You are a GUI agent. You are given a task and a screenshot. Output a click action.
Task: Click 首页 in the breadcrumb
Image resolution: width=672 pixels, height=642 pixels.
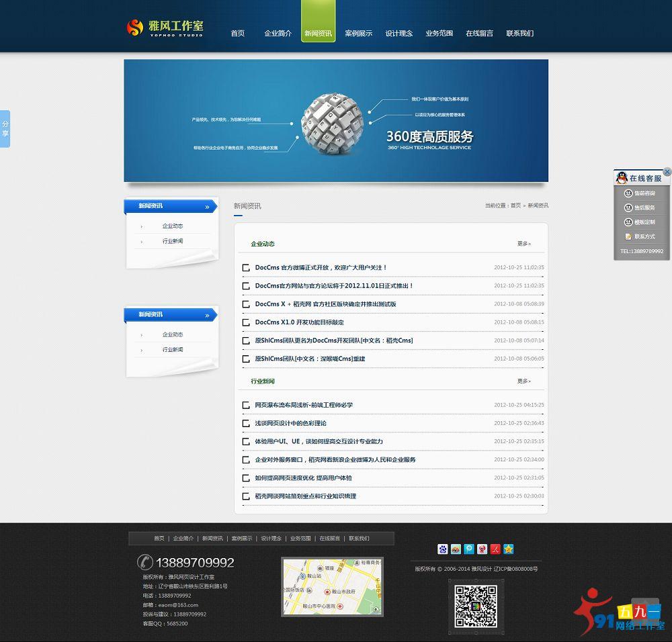pyautogui.click(x=515, y=205)
